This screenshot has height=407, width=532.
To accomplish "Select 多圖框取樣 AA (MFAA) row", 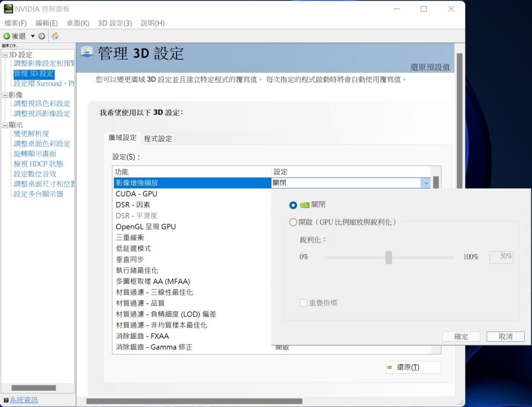I will pos(192,281).
